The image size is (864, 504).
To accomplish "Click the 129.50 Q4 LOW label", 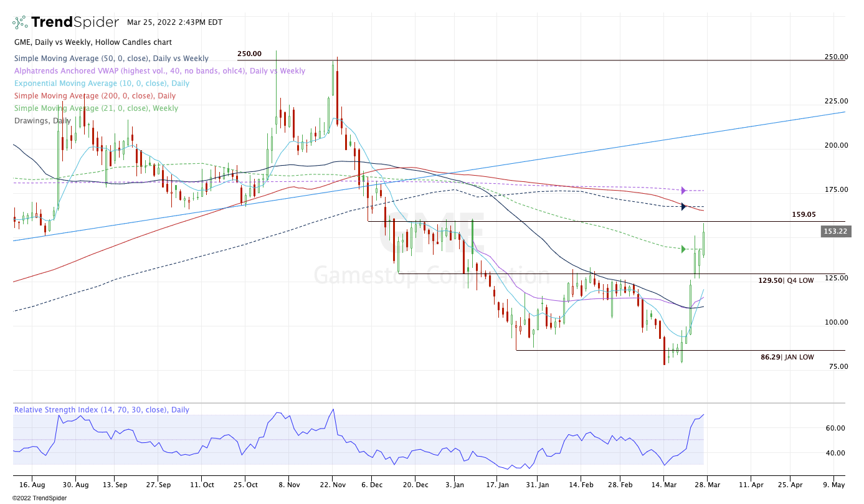I will [x=786, y=281].
